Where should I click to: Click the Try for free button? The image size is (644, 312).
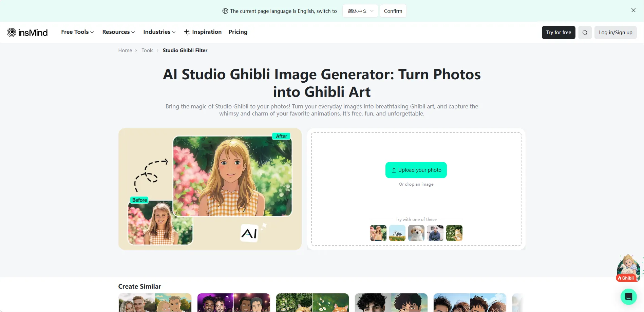click(x=558, y=33)
